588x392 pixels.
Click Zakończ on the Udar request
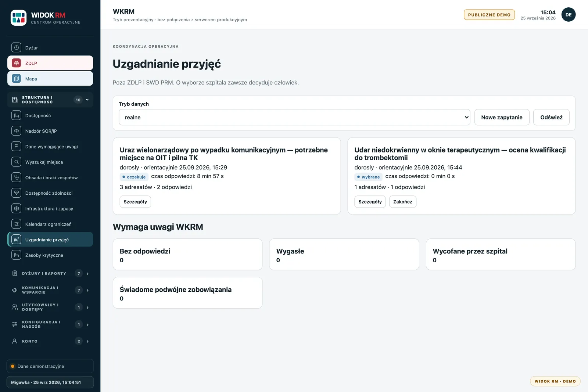tap(403, 202)
